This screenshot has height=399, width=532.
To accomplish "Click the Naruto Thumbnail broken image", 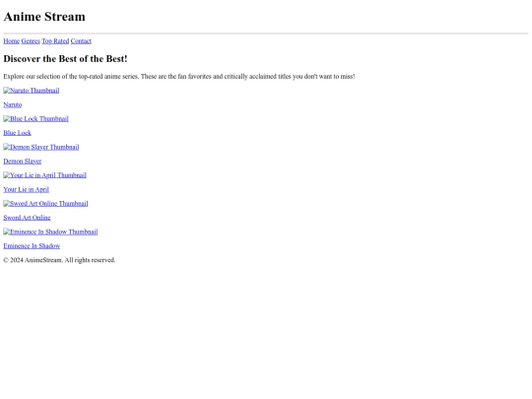I will [32, 91].
